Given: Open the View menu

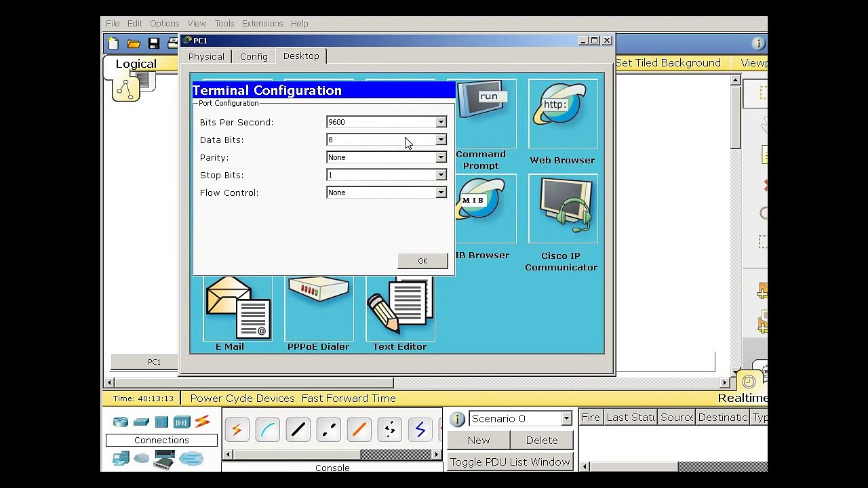Looking at the screenshot, I should click(197, 23).
